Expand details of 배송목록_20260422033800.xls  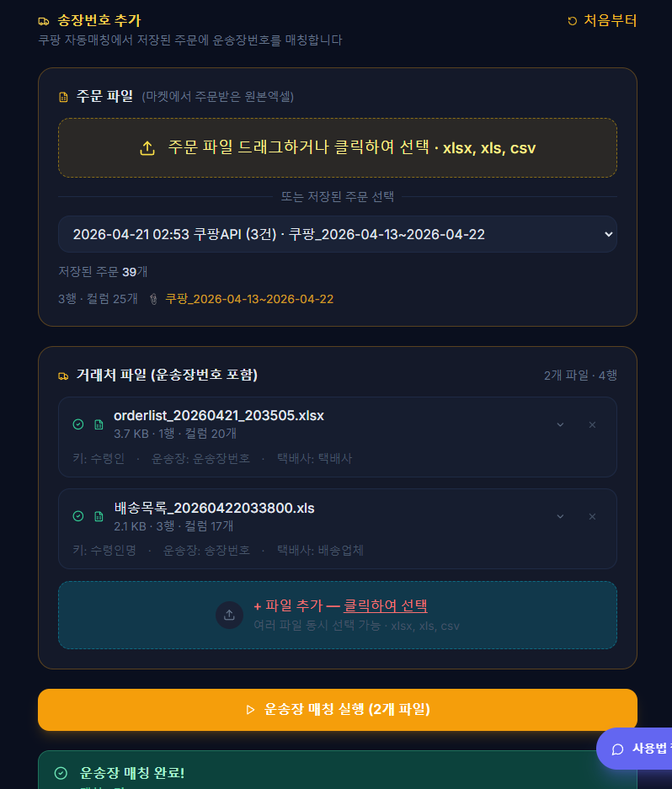[x=560, y=516]
